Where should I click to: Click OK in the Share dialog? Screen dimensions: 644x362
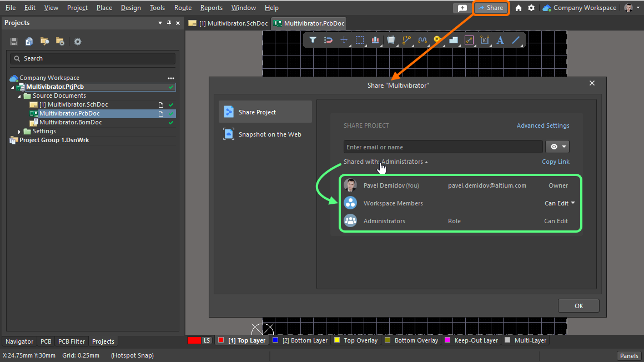pos(578,306)
